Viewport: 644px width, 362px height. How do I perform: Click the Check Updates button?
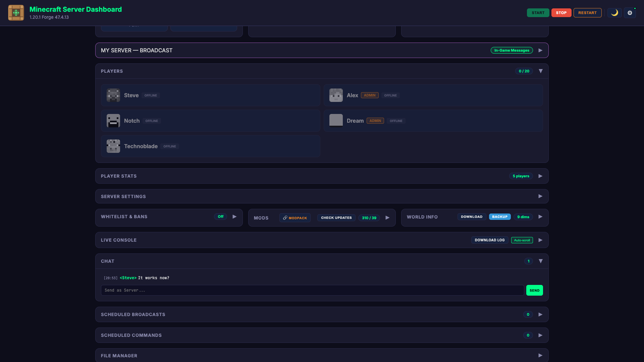(336, 218)
